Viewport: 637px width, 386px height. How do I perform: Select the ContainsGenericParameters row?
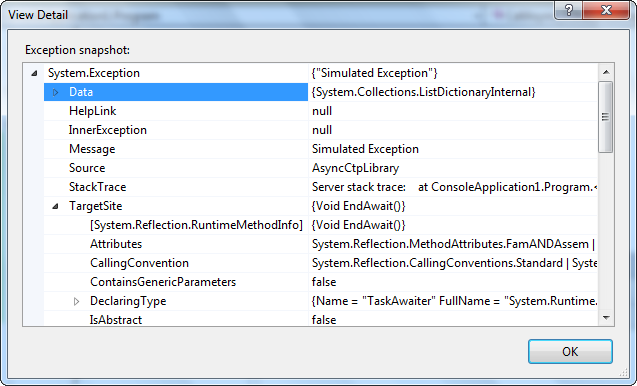[x=321, y=282]
